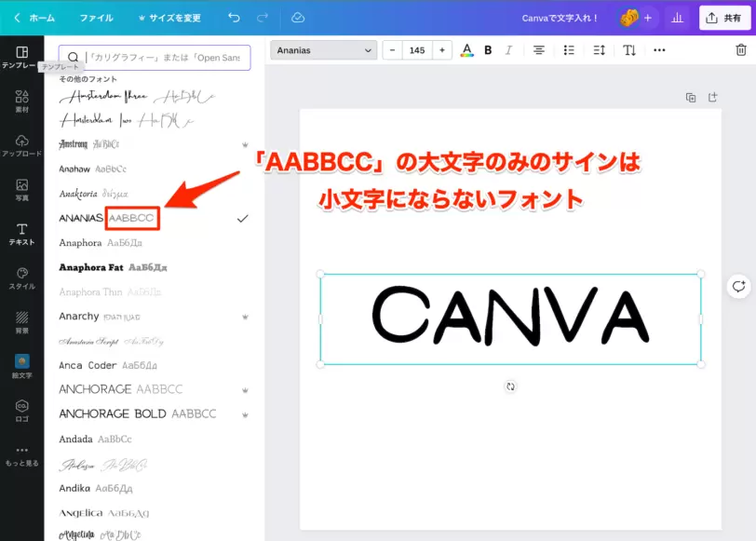The width and height of the screenshot is (756, 541).
Task: Click the user avatar in top bar
Action: [628, 18]
